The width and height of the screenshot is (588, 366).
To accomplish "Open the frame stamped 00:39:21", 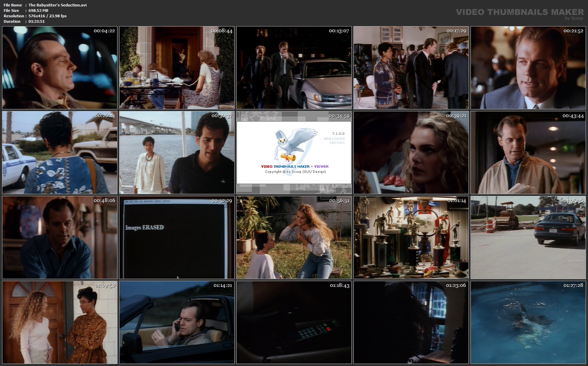I will tap(411, 152).
